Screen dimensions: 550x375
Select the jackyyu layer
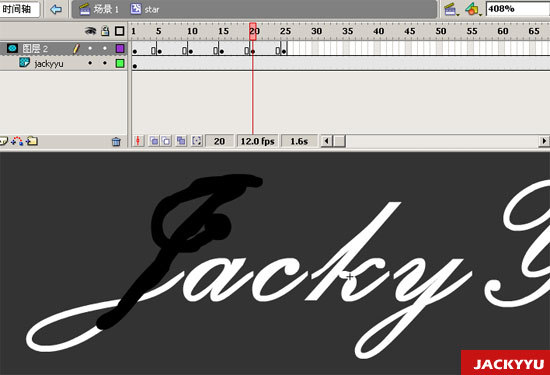[63, 63]
